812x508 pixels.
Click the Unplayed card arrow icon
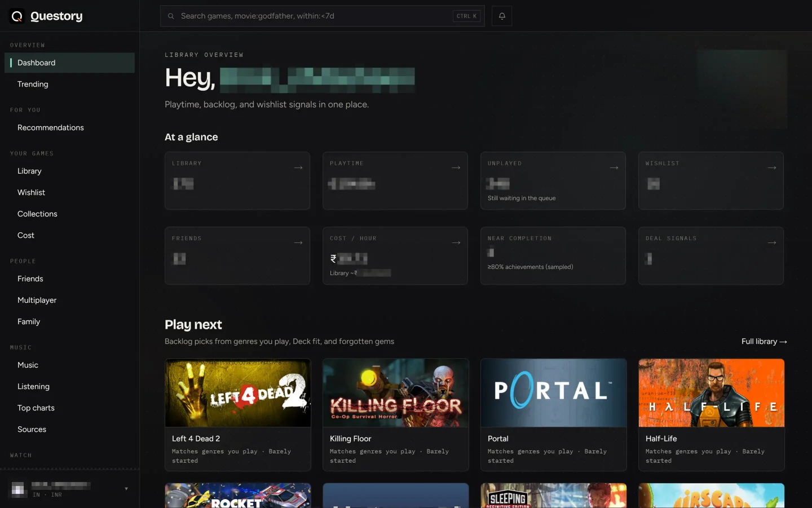pyautogui.click(x=614, y=167)
